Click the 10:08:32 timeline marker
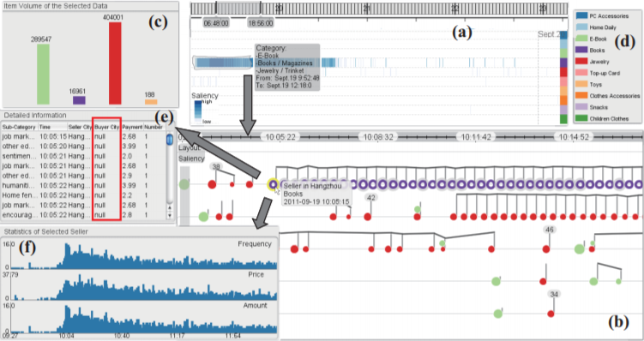This screenshot has width=644, height=341. [378, 136]
